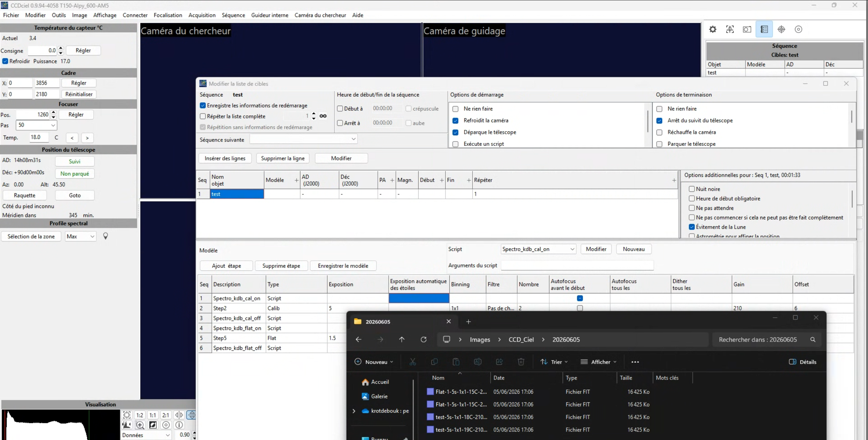
Task: Set the 1:2 zoom level in Visualisation
Action: (140, 415)
